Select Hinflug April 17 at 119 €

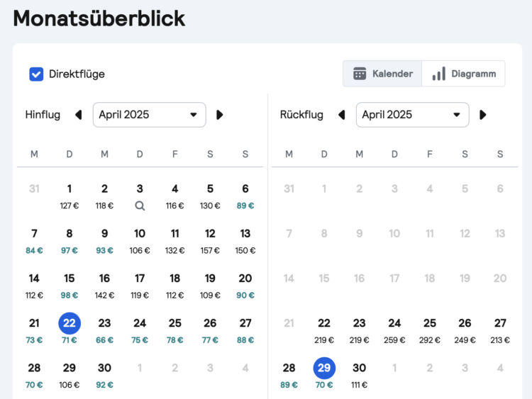(140, 286)
